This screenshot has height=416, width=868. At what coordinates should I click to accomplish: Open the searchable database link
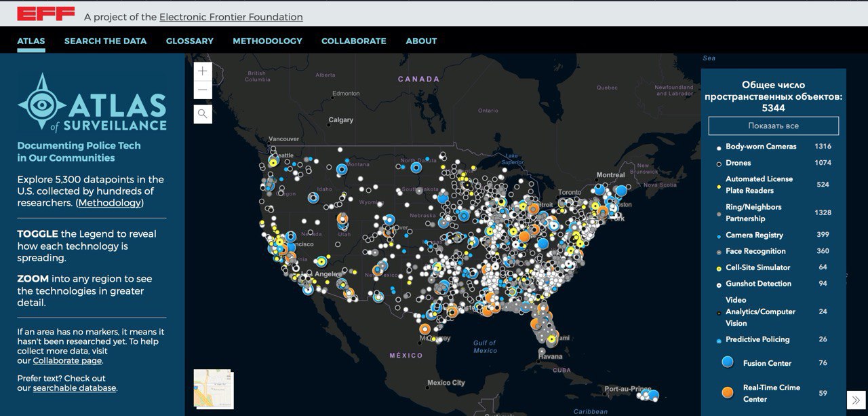click(75, 388)
